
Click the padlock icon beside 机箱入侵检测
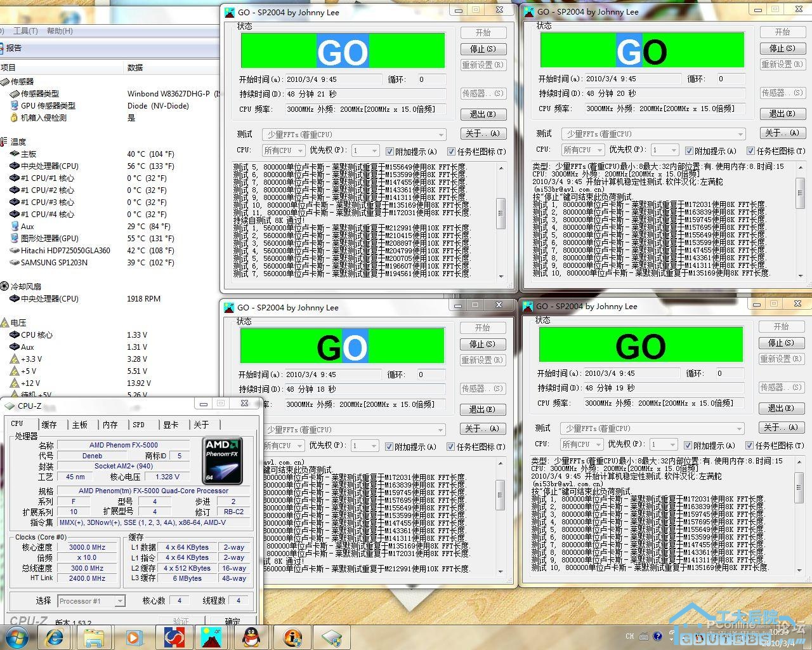pyautogui.click(x=14, y=117)
